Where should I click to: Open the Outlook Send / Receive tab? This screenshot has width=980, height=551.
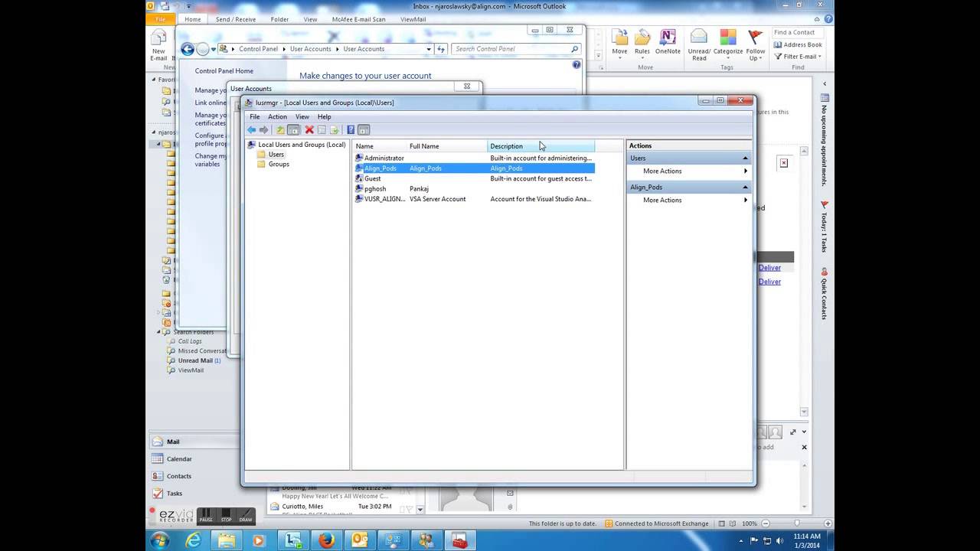[x=236, y=19]
